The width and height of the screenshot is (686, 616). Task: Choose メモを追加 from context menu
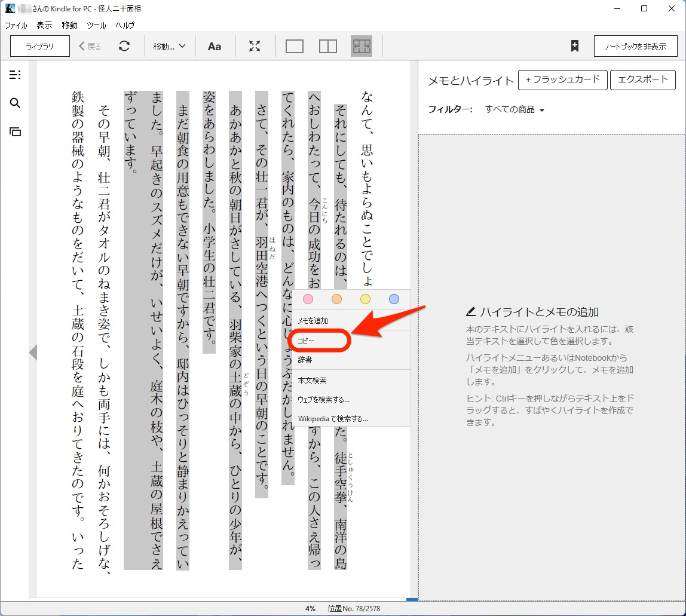point(352,321)
